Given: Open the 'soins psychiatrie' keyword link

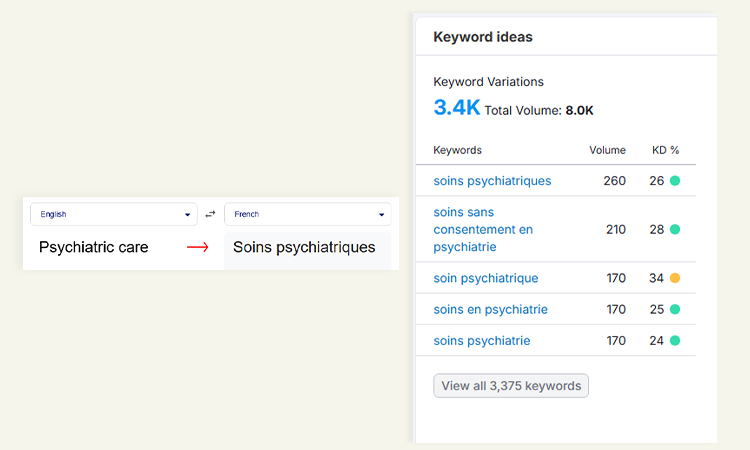Looking at the screenshot, I should click(x=482, y=340).
